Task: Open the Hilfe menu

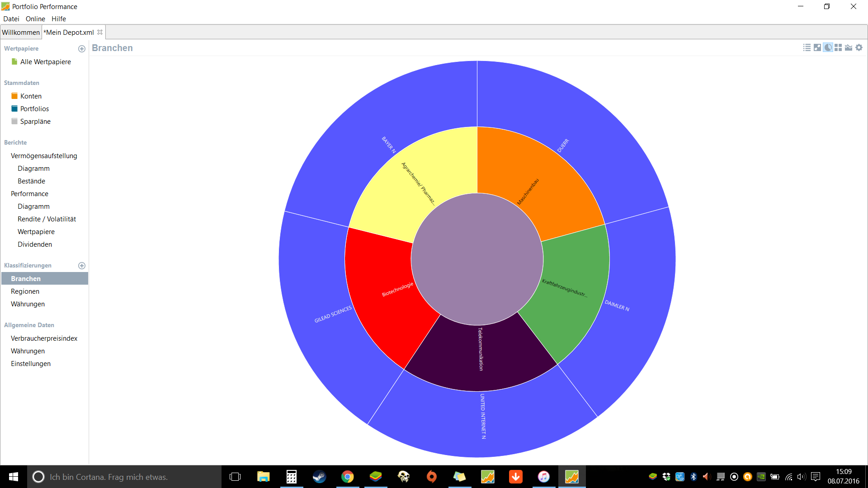Action: click(59, 19)
